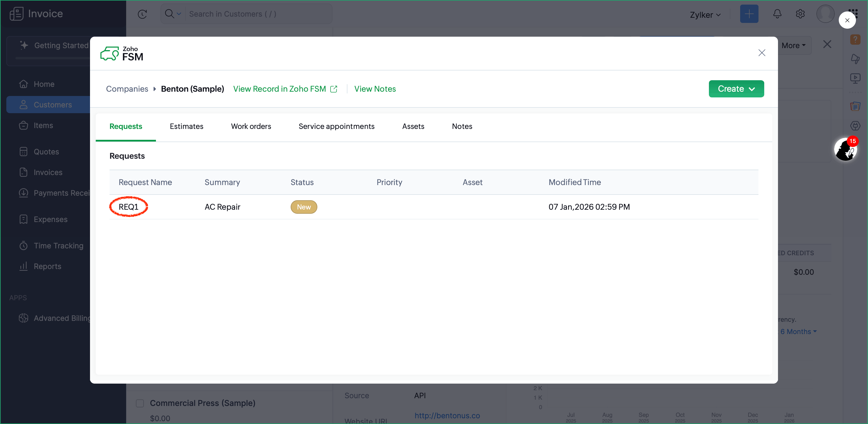Click the Search in Customers field
Screen dimensions: 868x424
click(x=256, y=14)
